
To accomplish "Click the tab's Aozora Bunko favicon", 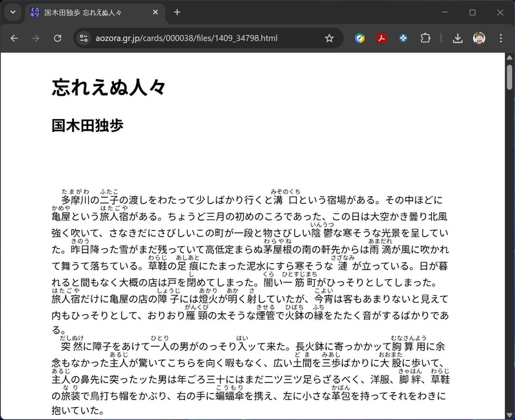I will (x=35, y=12).
